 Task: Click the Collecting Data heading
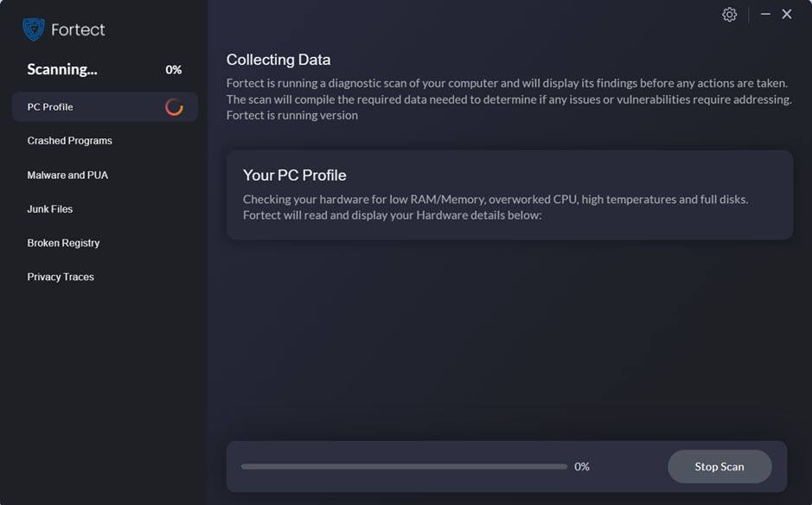pos(278,60)
